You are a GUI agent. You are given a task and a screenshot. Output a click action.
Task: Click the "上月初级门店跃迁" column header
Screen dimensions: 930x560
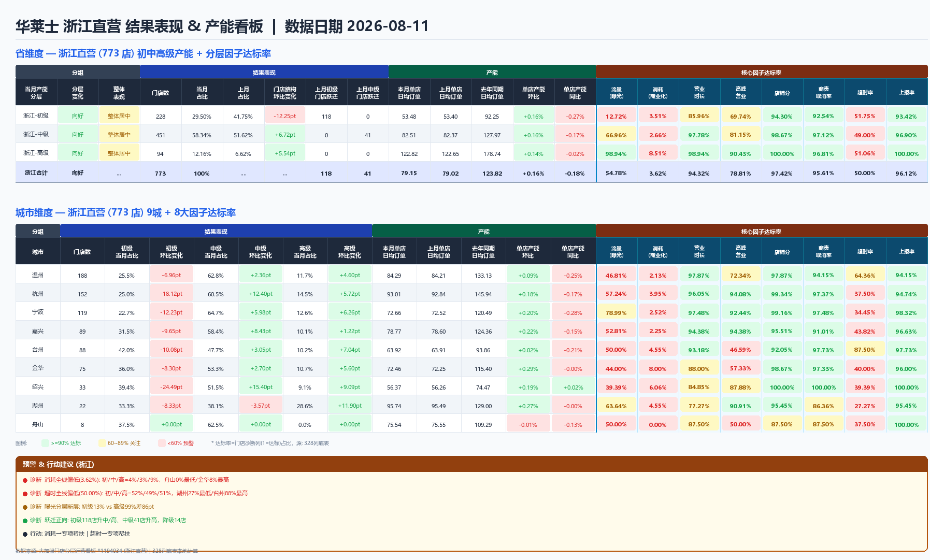(x=326, y=93)
